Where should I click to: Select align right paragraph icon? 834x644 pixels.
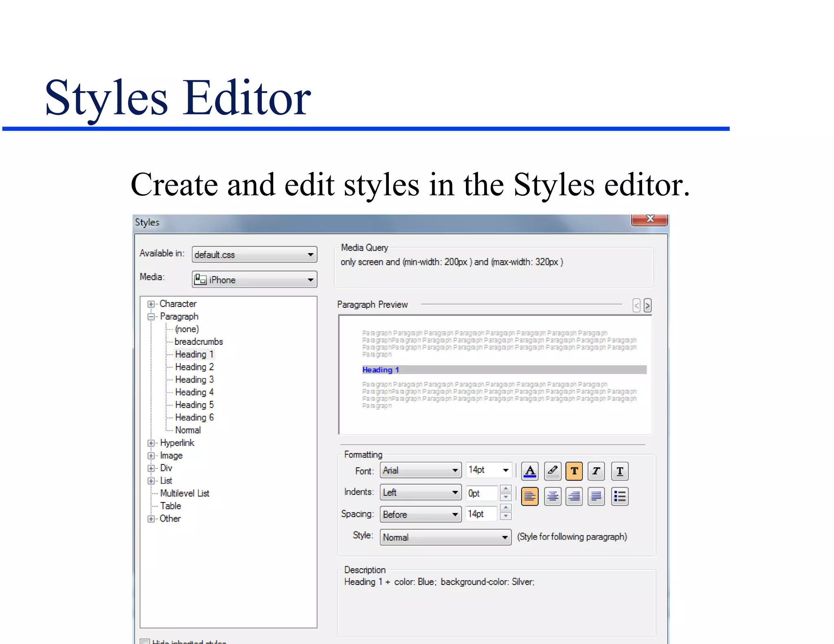[574, 496]
